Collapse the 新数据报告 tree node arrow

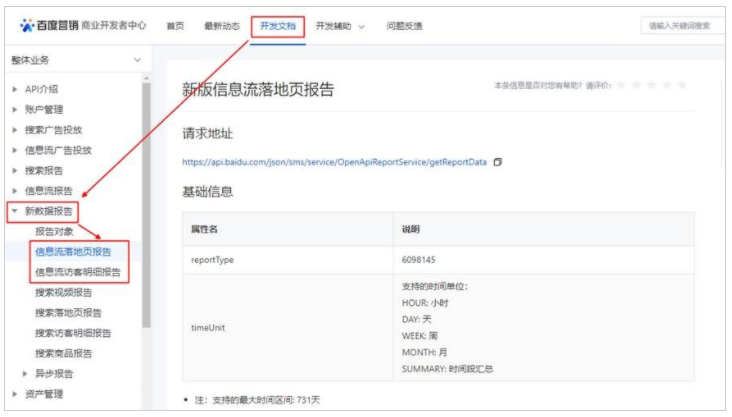(x=14, y=211)
